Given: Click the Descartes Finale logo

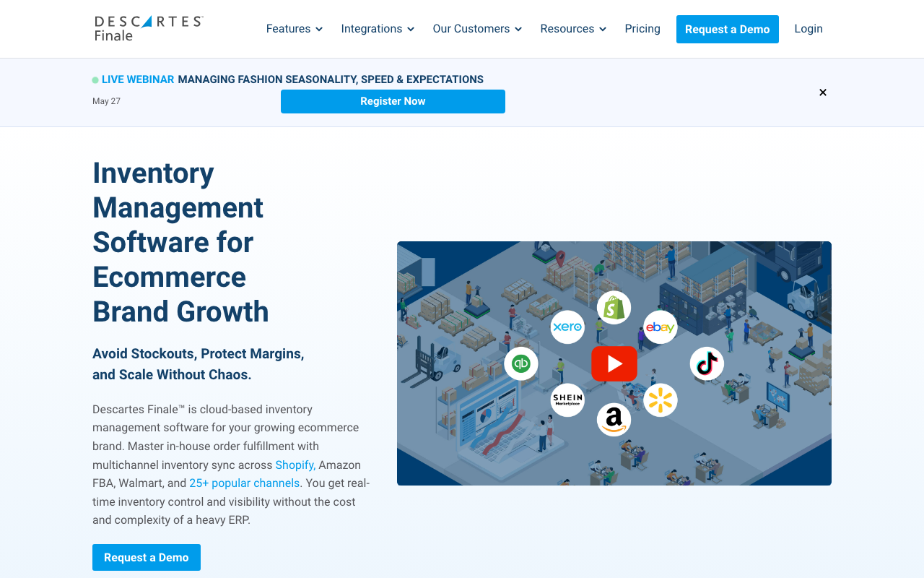Looking at the screenshot, I should click(149, 28).
